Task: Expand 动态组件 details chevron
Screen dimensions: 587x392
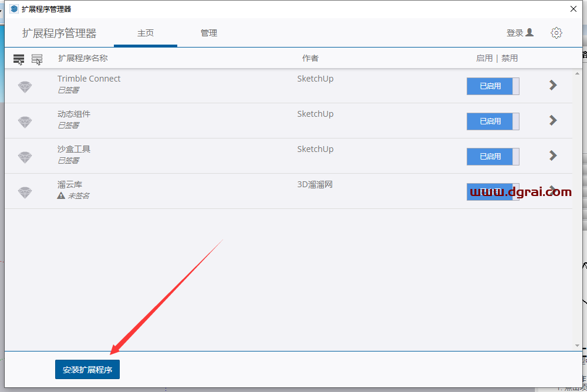Action: click(553, 120)
